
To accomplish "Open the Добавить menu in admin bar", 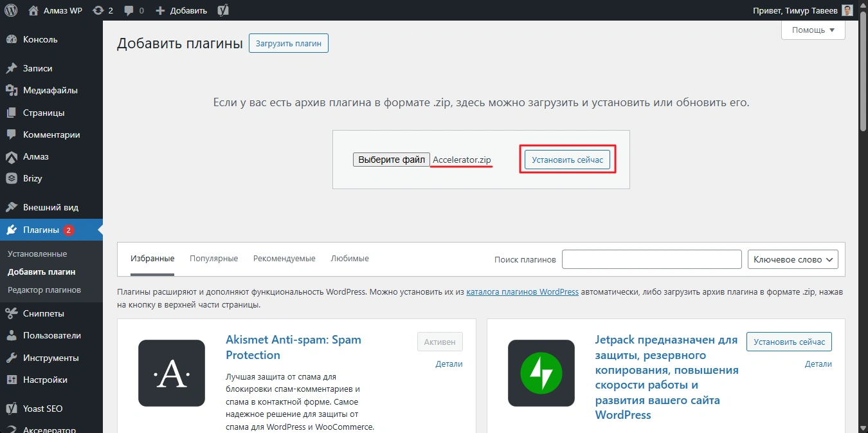I will tap(181, 10).
